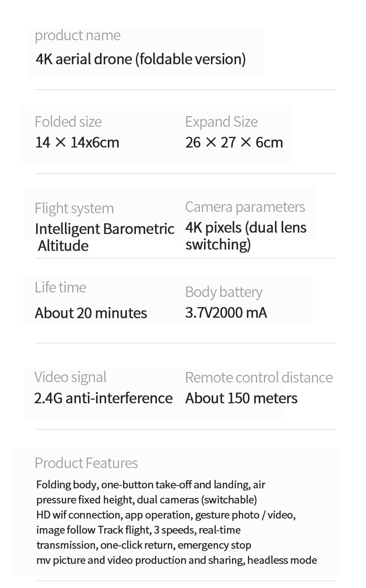Select the "Intelligent Barometric Altitude" text
This screenshot has width=366, height=588.
pos(104,237)
